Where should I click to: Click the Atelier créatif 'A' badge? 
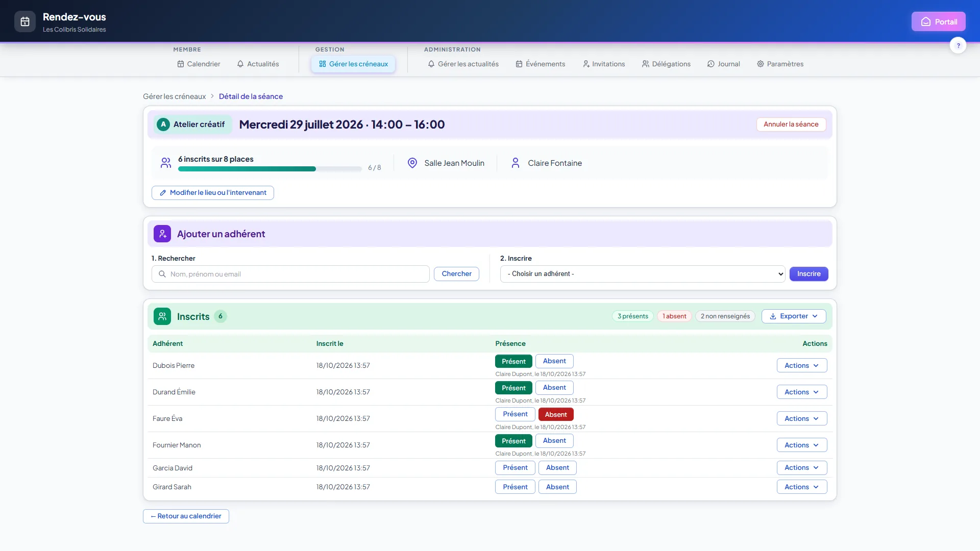163,124
